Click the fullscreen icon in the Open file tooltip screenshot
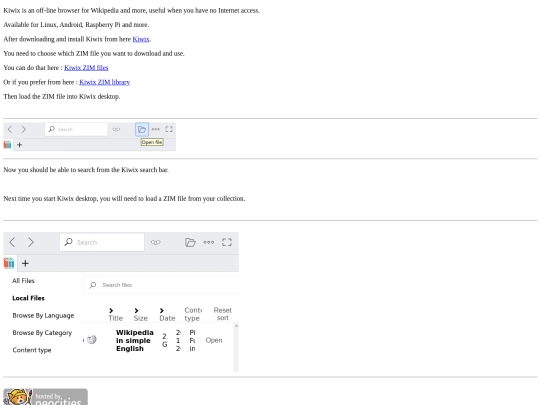The image size is (540, 405). (x=169, y=129)
